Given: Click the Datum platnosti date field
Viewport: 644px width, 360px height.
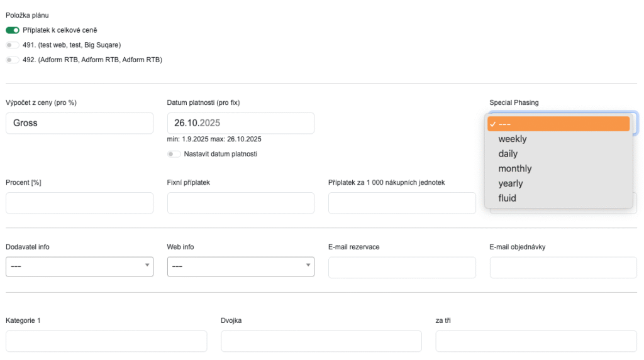Looking at the screenshot, I should (x=240, y=123).
